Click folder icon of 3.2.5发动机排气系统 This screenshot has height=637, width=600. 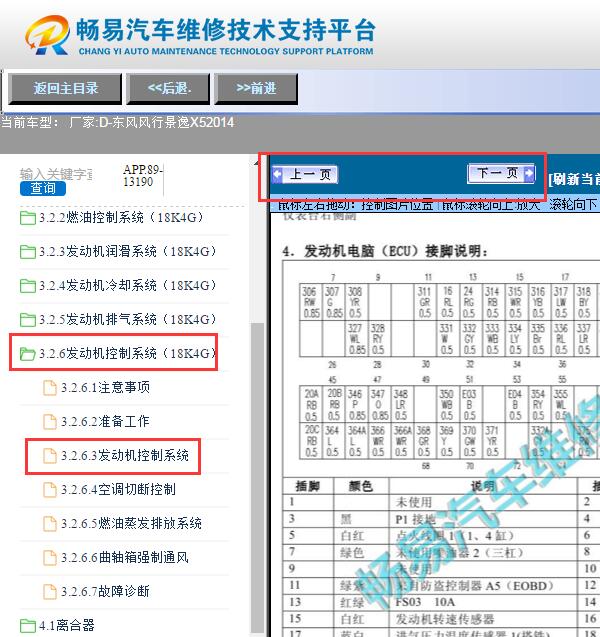(x=28, y=320)
